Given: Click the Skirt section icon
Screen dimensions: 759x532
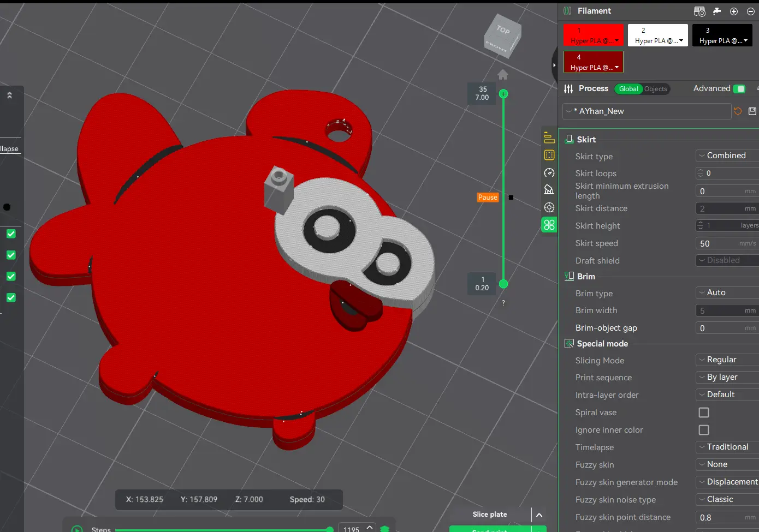Looking at the screenshot, I should click(569, 139).
